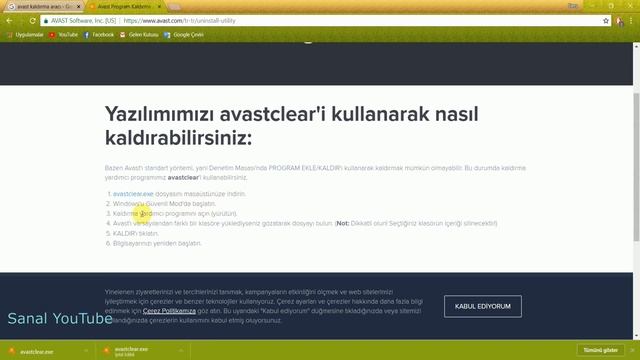Click the secure padlock icon in address bar
This screenshot has height=360, width=640.
point(46,21)
